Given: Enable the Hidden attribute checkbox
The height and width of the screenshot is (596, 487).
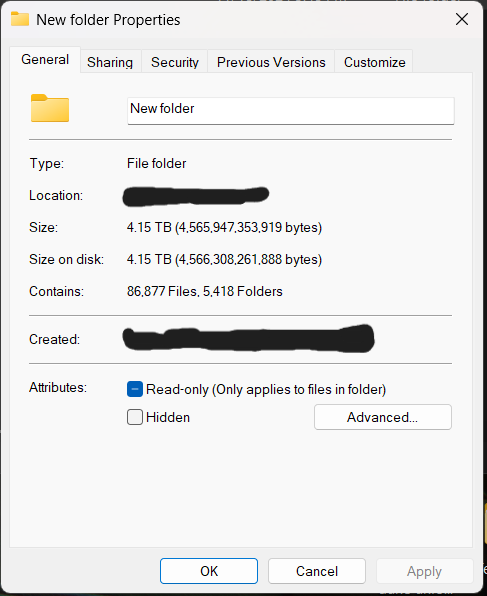Looking at the screenshot, I should 135,417.
